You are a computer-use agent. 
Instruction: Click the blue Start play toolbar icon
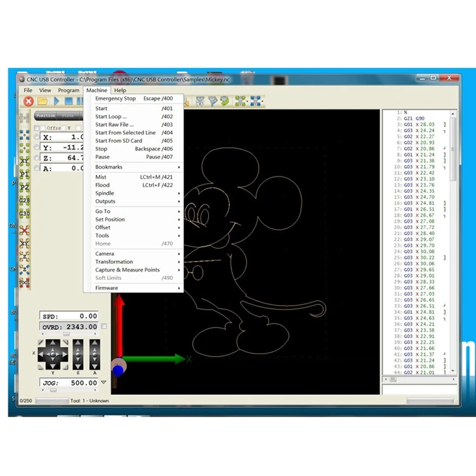(56, 101)
